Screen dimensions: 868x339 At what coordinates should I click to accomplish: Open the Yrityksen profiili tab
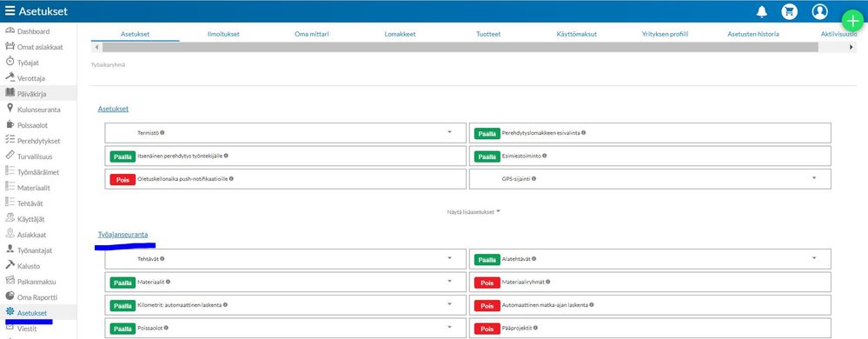tap(665, 34)
